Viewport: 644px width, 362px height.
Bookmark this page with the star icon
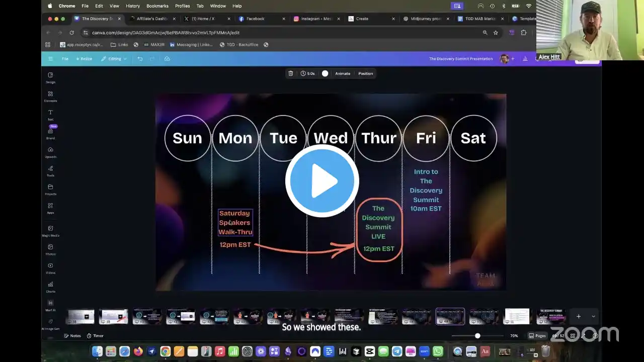[496, 33]
